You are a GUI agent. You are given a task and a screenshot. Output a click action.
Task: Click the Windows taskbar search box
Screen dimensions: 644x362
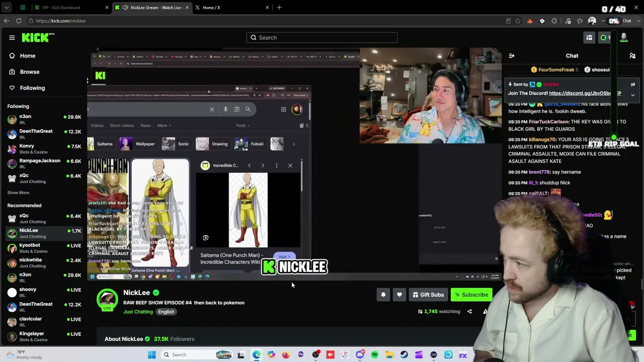coord(198,355)
